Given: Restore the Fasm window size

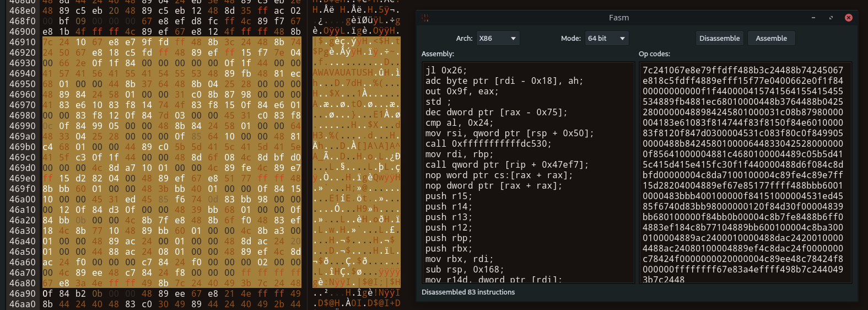Looking at the screenshot, I should pyautogui.click(x=831, y=18).
